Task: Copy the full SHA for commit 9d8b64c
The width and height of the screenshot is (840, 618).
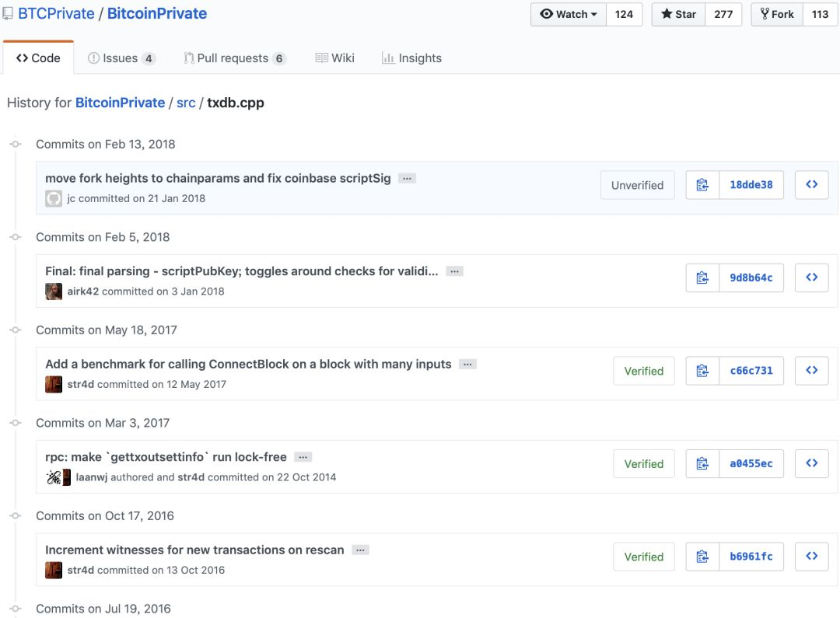Action: 702,278
